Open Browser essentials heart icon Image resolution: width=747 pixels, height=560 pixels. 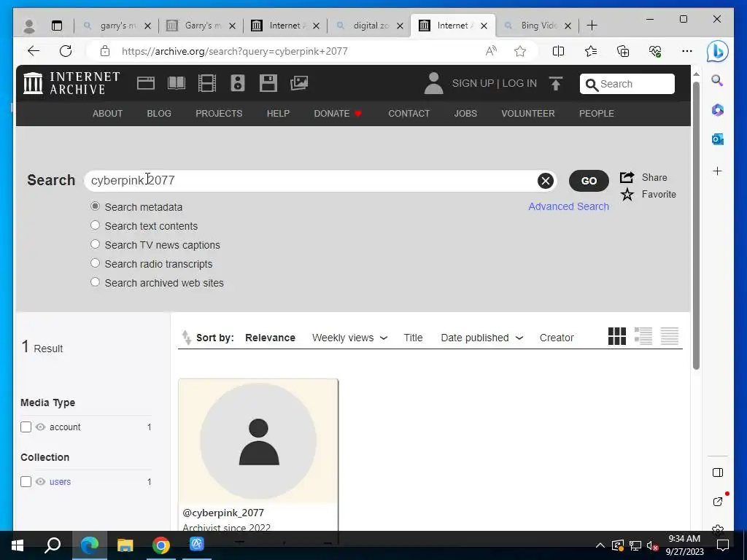(655, 51)
